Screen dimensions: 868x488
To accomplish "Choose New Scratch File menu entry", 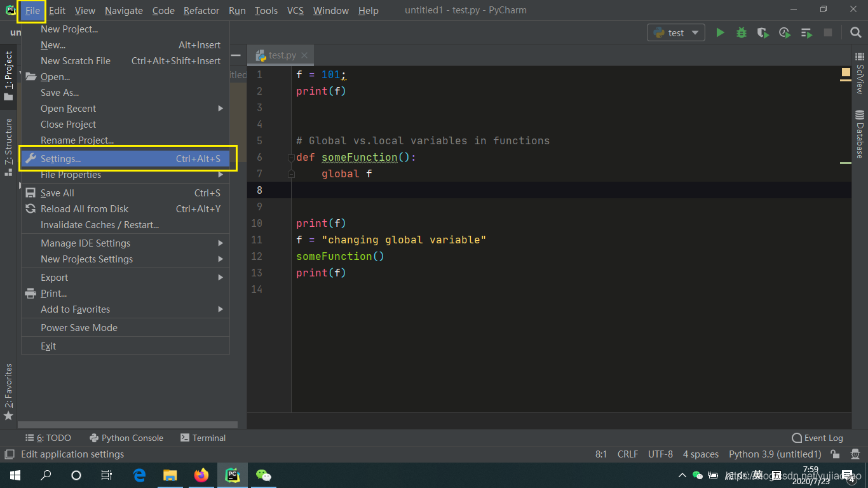I will click(x=126, y=61).
